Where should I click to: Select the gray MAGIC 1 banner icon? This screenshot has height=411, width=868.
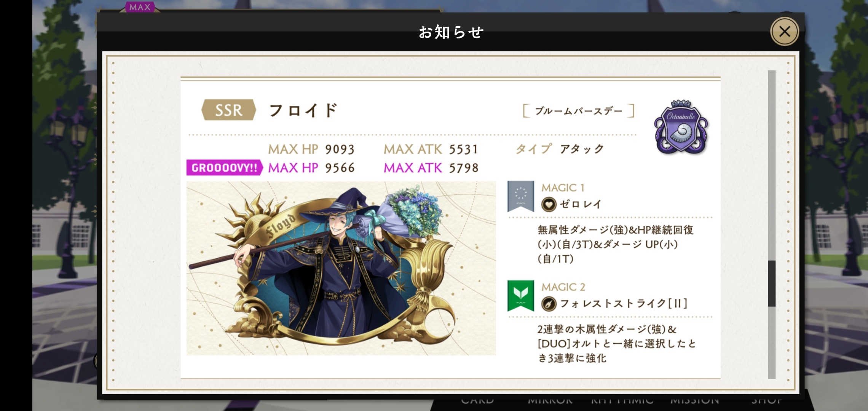[520, 196]
